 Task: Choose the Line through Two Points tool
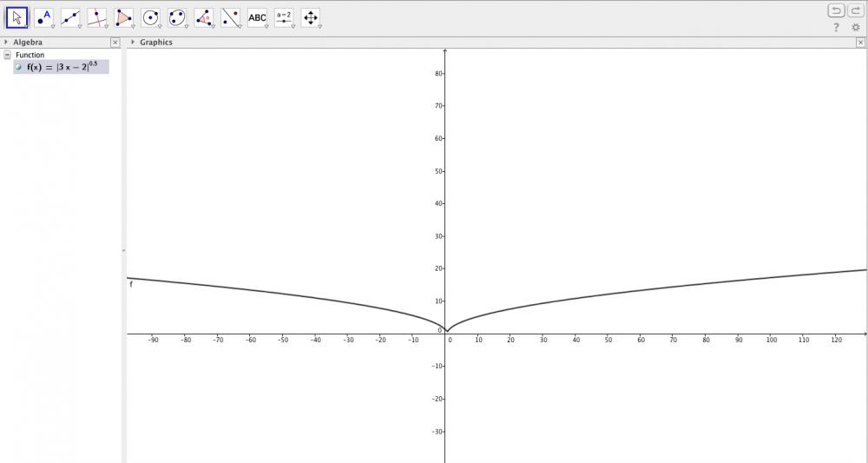(x=70, y=17)
